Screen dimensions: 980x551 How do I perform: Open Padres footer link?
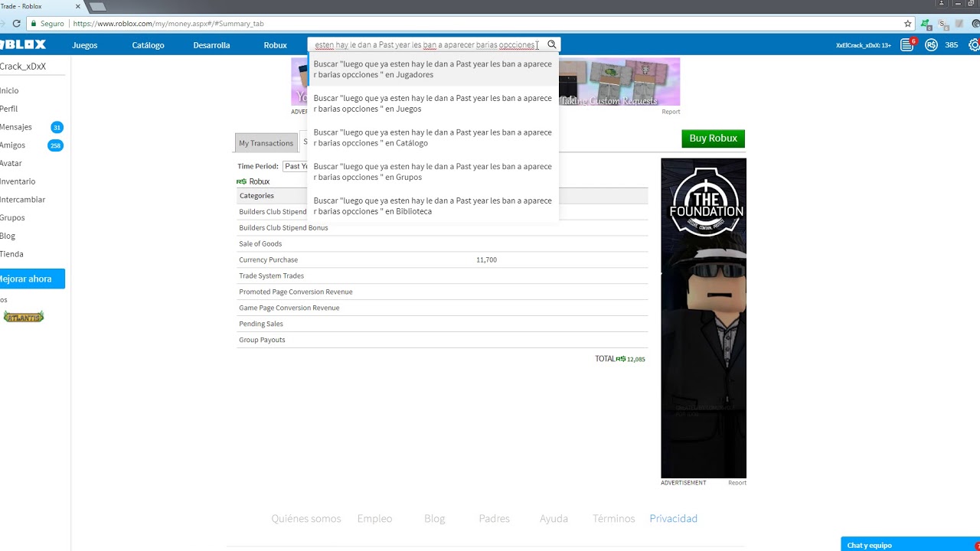(494, 519)
